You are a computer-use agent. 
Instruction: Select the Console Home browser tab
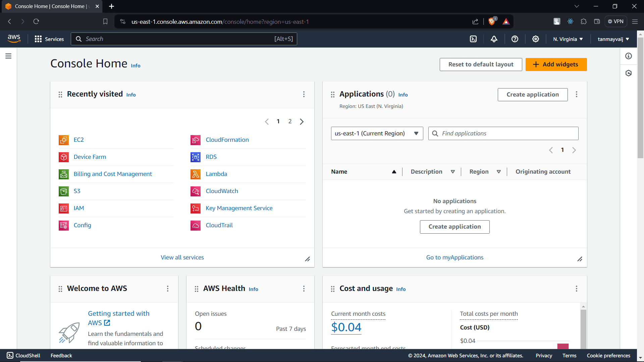(47, 6)
